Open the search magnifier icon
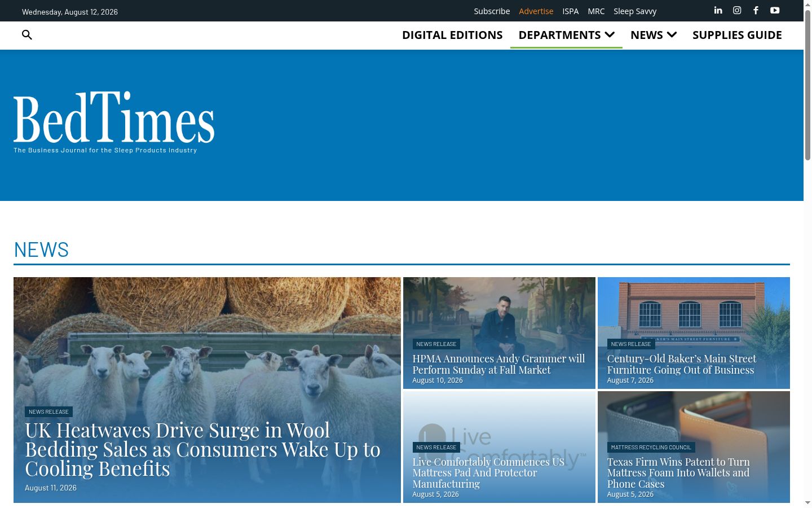This screenshot has height=508, width=812. tap(27, 35)
